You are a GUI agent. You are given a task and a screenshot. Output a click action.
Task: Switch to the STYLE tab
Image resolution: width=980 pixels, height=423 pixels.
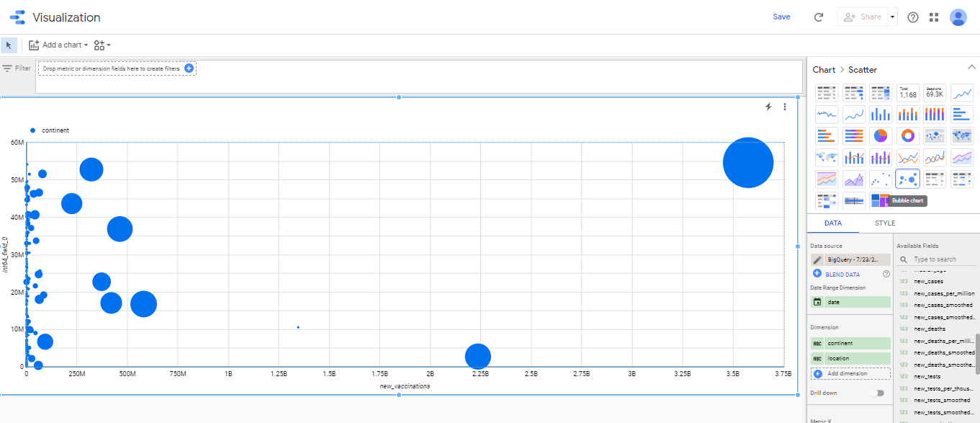[885, 223]
